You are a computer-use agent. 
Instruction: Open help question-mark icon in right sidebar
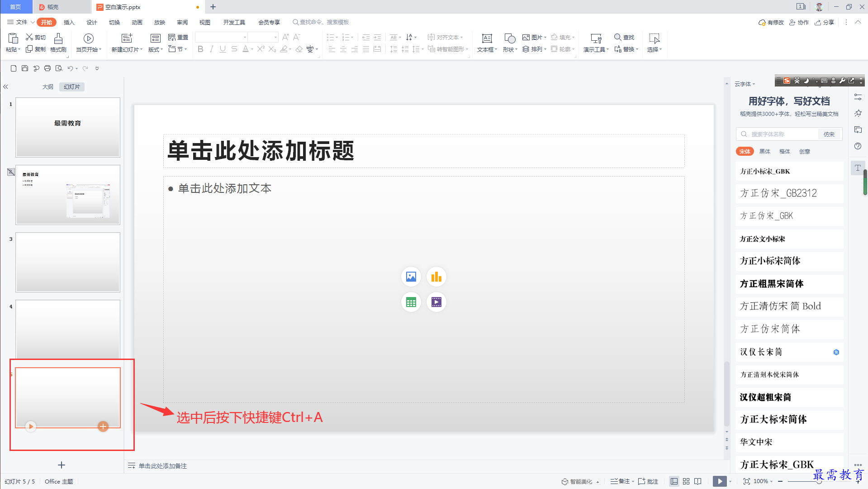coord(858,146)
